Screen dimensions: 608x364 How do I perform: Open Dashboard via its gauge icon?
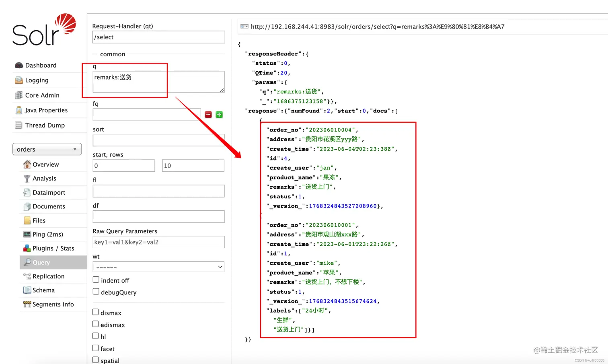click(x=18, y=66)
